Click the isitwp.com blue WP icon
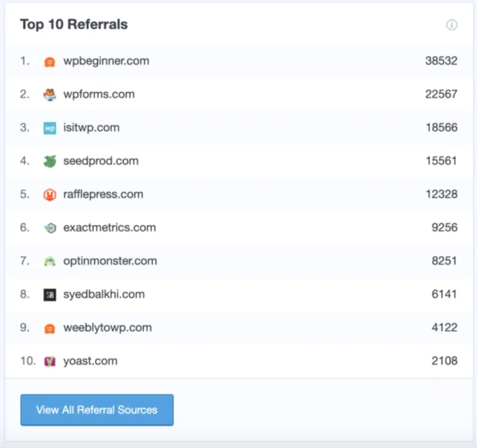The height and width of the screenshot is (448, 477). click(x=50, y=128)
